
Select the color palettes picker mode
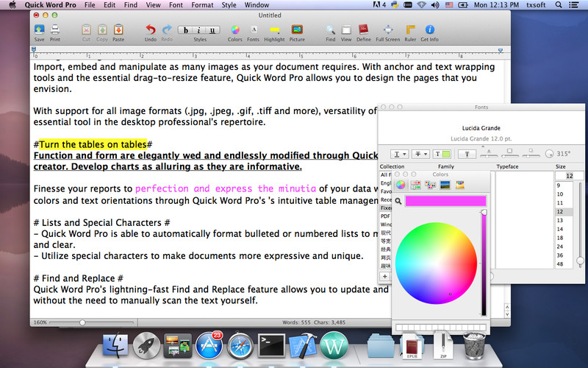[430, 185]
